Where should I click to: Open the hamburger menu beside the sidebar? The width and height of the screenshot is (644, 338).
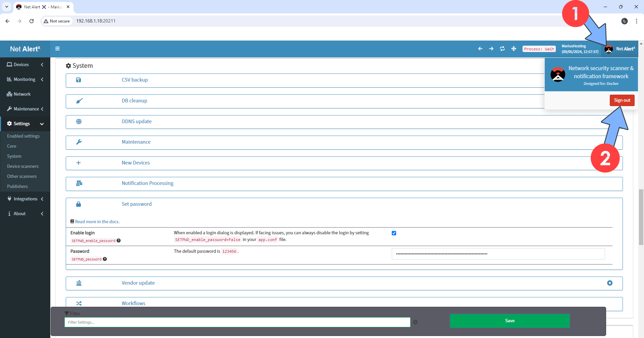(x=57, y=49)
